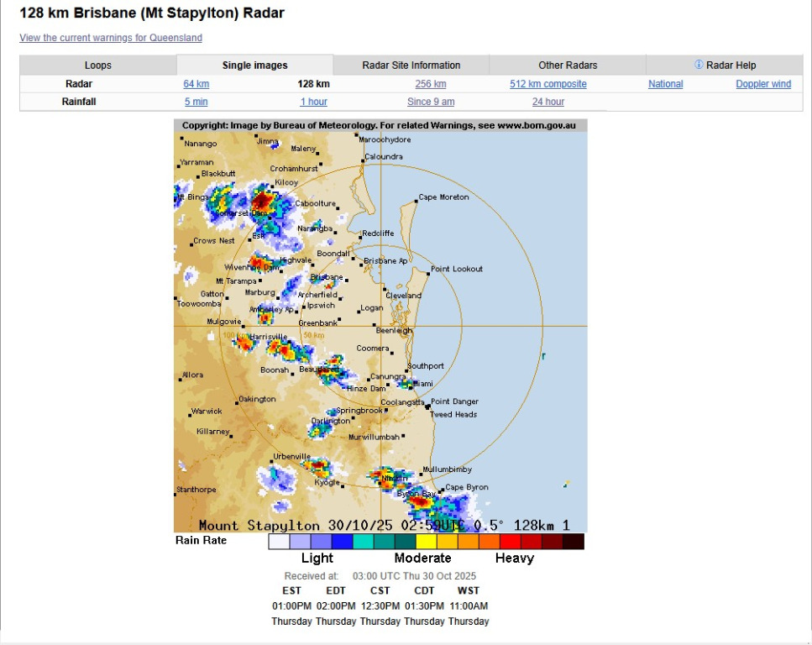Open the Radar Site Information tab
Image resolution: width=812 pixels, height=645 pixels.
[409, 65]
